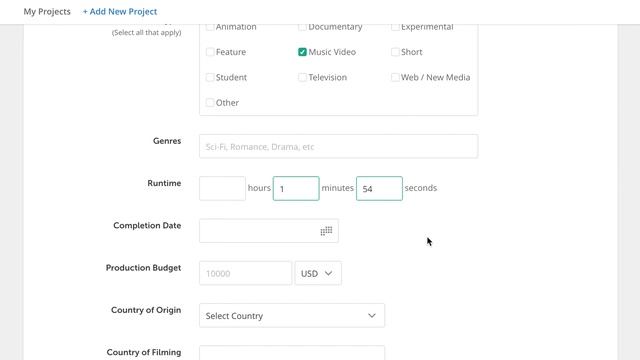
Task: Open the My Projects tab
Action: tap(47, 11)
